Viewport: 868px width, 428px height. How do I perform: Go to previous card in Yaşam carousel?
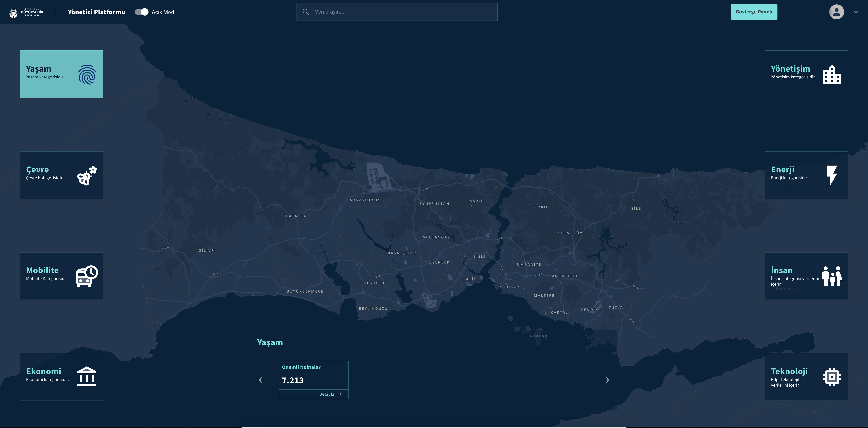(260, 380)
